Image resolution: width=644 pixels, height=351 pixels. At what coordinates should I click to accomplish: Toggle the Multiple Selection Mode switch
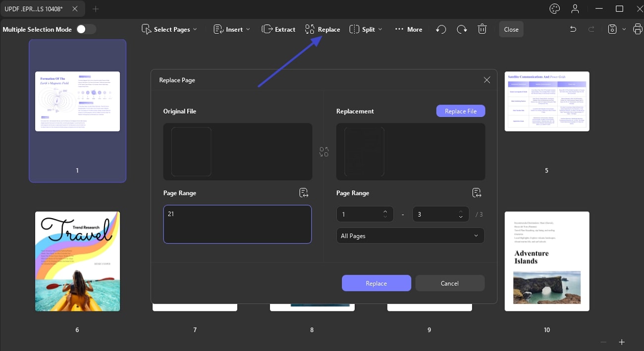tap(85, 29)
